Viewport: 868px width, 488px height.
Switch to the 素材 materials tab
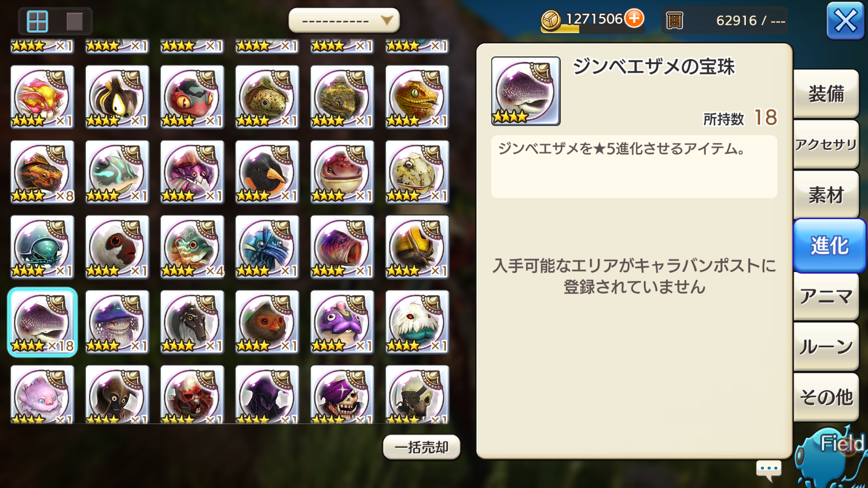click(826, 195)
